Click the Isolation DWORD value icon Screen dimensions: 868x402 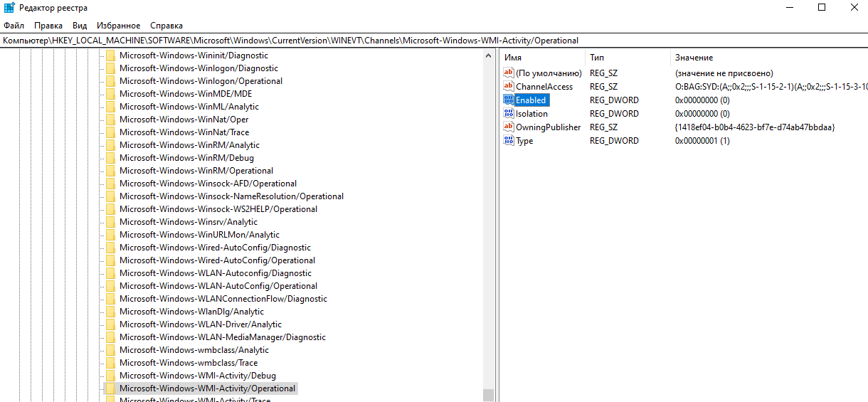point(508,114)
